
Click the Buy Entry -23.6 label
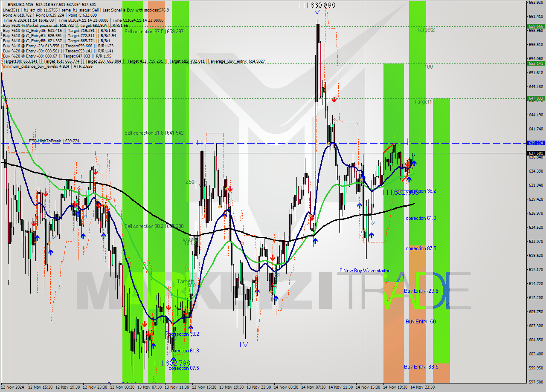(x=421, y=291)
